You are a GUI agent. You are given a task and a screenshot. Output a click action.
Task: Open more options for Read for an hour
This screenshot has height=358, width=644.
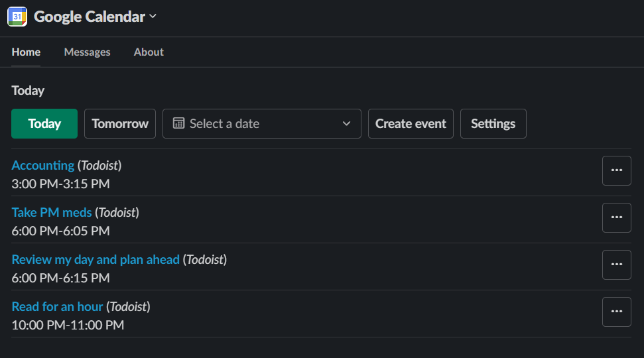616,312
